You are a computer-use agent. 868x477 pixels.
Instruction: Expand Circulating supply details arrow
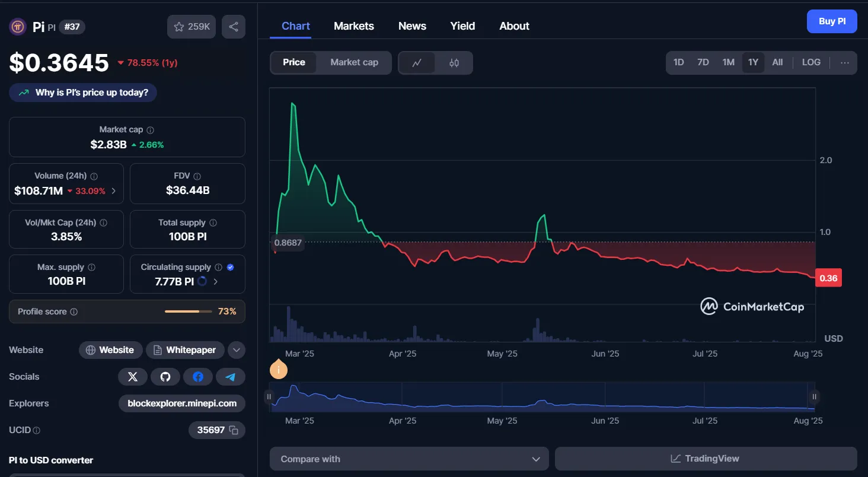point(216,282)
